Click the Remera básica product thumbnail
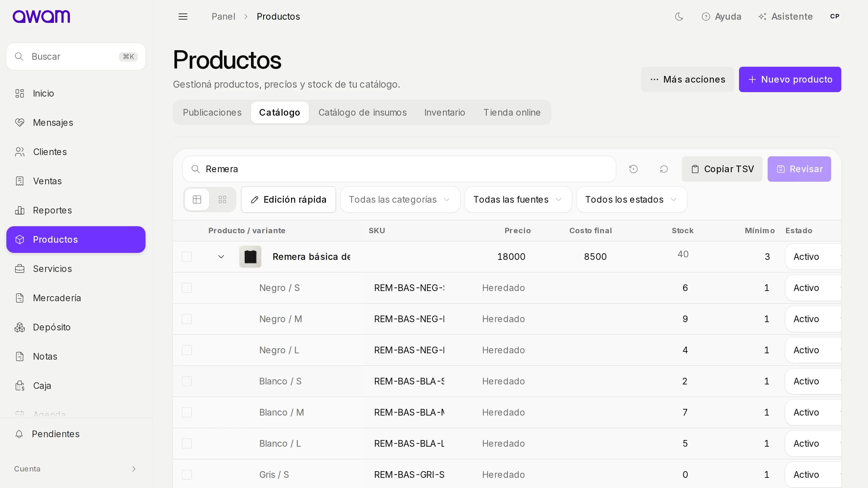The height and width of the screenshot is (488, 868). point(250,257)
